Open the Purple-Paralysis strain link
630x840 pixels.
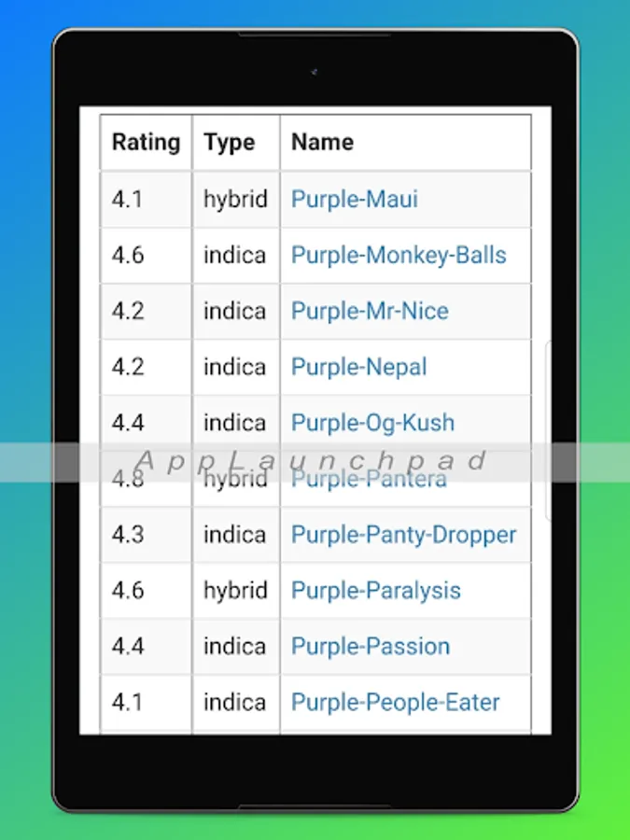pos(375,591)
